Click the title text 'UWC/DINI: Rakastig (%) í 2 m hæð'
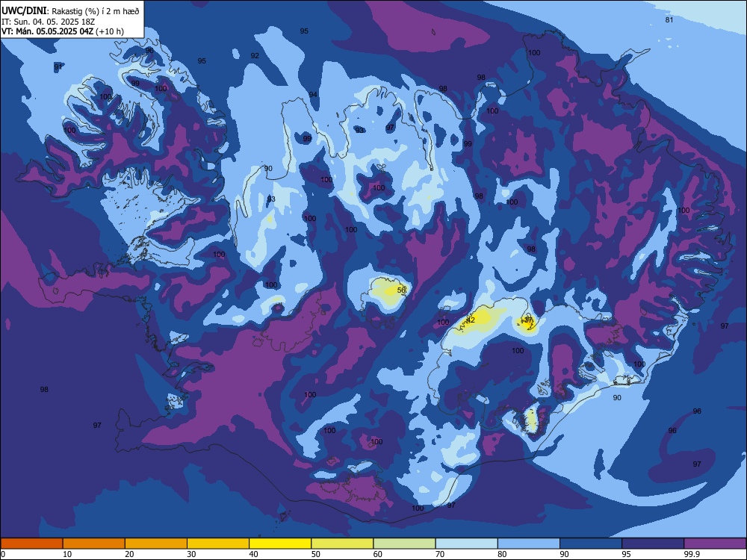 70,11
